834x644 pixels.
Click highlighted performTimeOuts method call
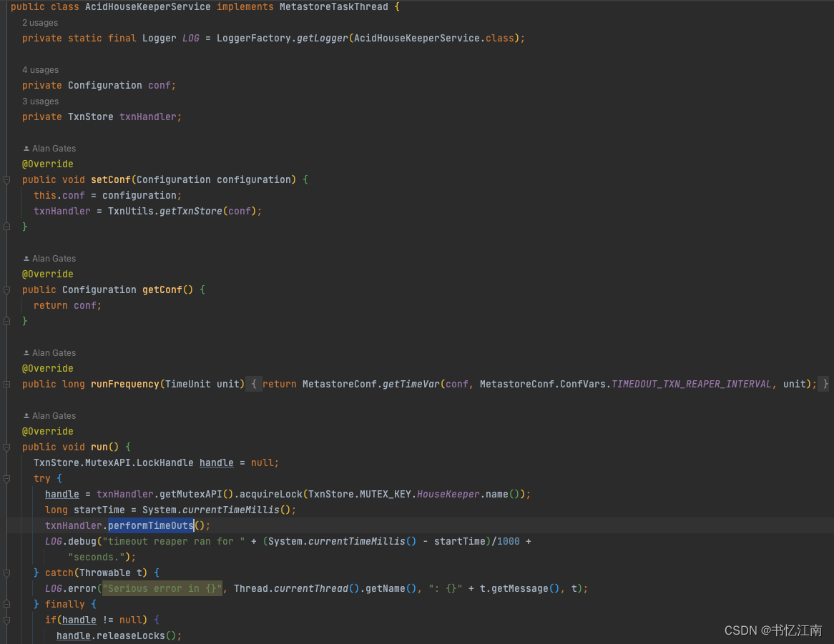coord(151,525)
